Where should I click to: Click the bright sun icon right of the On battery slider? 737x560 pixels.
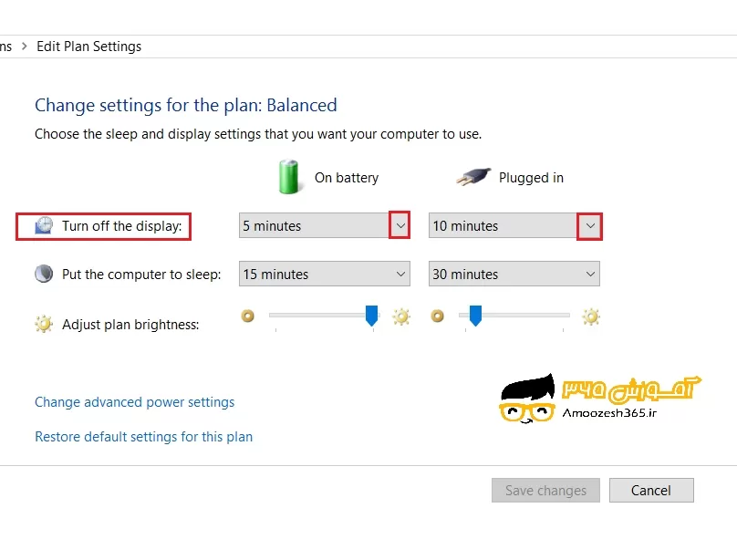pyautogui.click(x=401, y=316)
